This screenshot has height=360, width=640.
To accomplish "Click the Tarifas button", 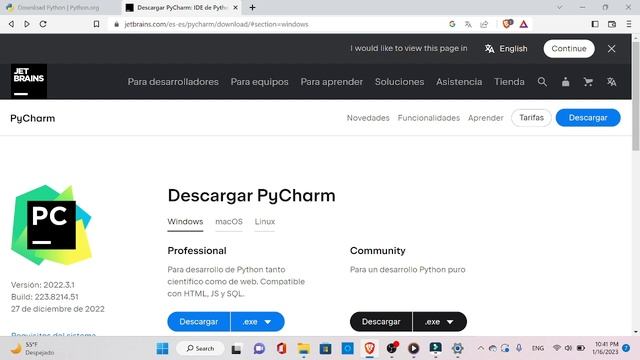I will 531,118.
